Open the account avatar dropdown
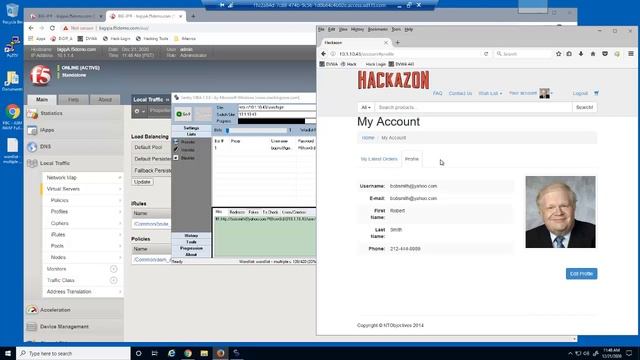This screenshot has width=640, height=360. [545, 93]
